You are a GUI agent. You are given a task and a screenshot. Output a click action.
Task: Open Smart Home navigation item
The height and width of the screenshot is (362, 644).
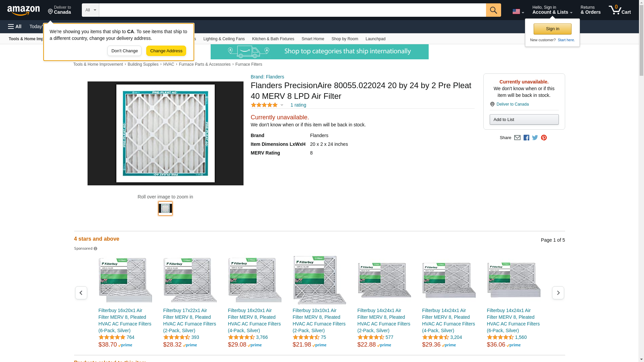(x=313, y=39)
